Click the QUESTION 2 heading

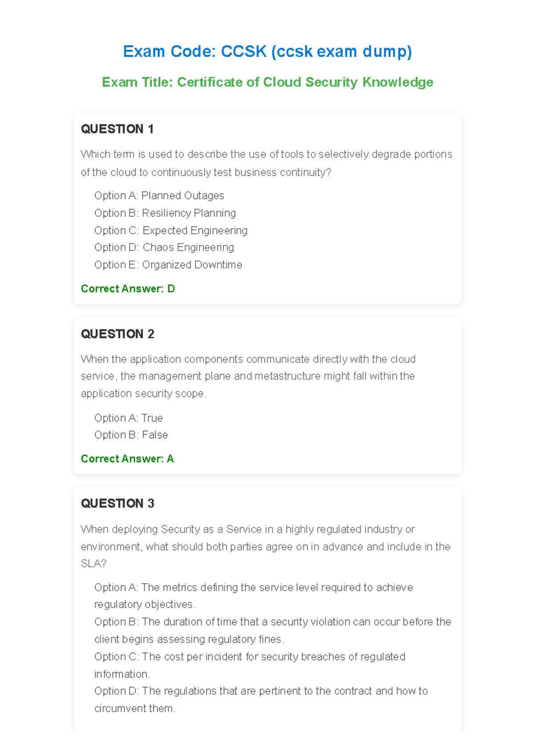(117, 334)
